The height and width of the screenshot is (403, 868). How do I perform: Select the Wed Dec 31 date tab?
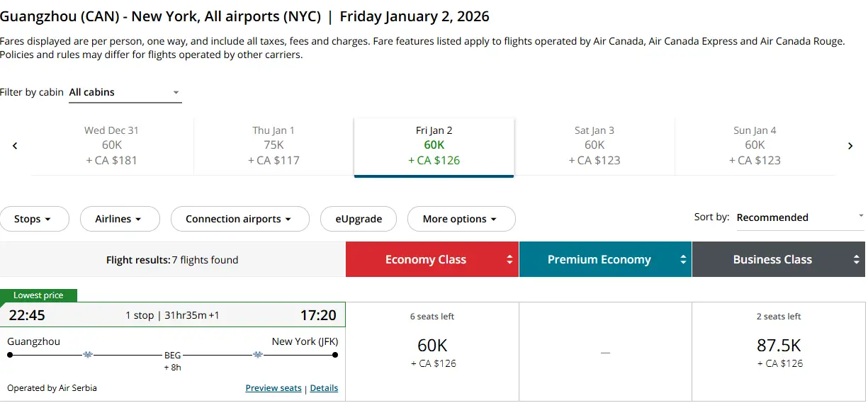(x=112, y=146)
